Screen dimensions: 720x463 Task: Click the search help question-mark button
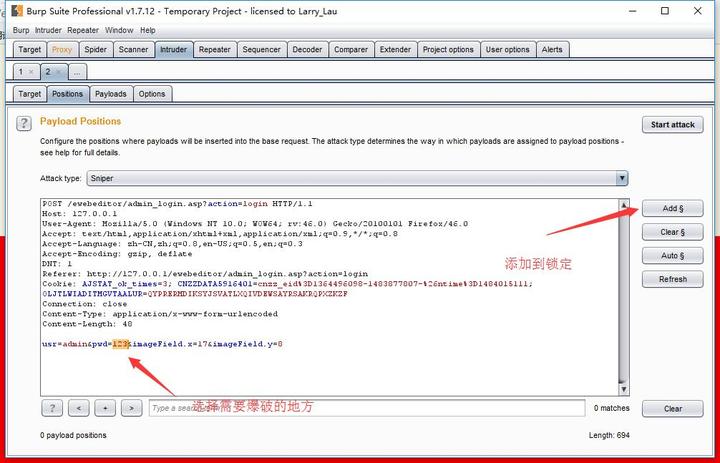52,408
